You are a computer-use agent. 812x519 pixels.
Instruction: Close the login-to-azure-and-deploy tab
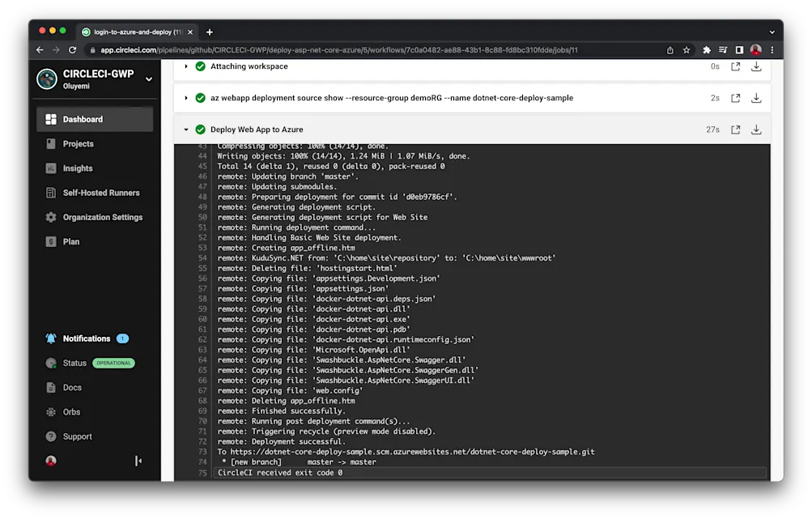(190, 32)
